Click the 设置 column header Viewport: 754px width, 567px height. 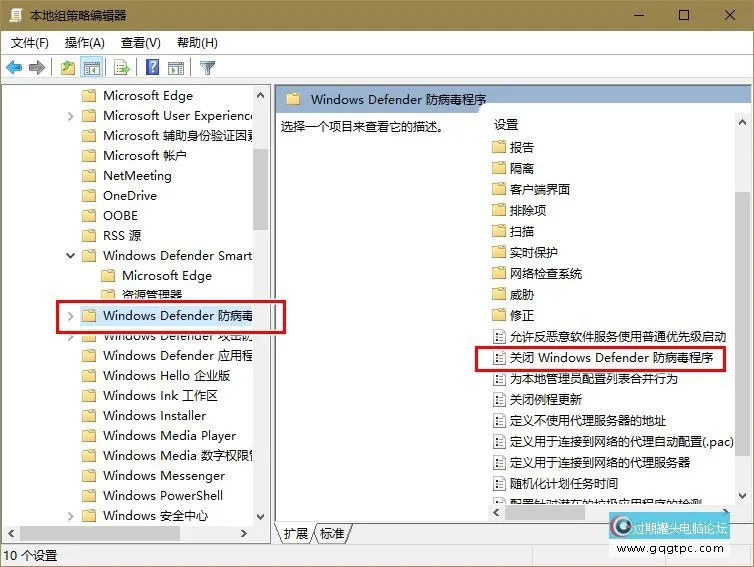506,125
